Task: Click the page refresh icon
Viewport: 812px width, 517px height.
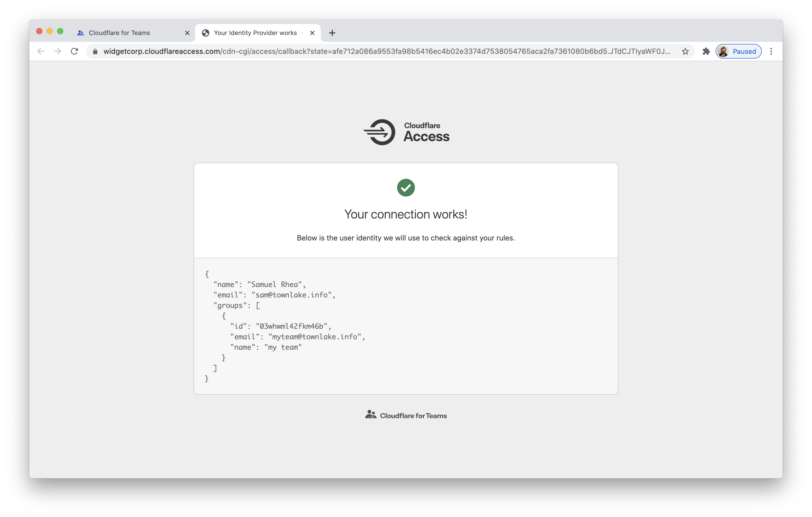Action: tap(74, 51)
